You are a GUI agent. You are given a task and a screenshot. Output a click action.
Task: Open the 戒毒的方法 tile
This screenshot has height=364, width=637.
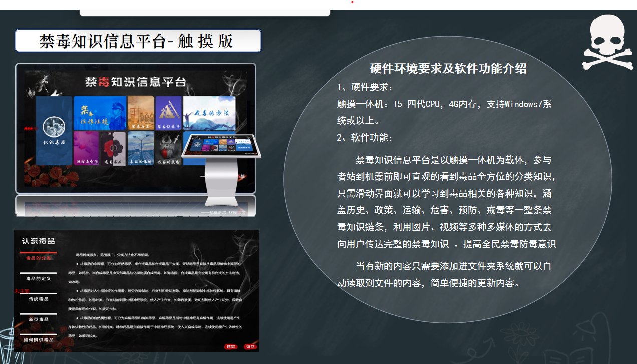coord(209,114)
